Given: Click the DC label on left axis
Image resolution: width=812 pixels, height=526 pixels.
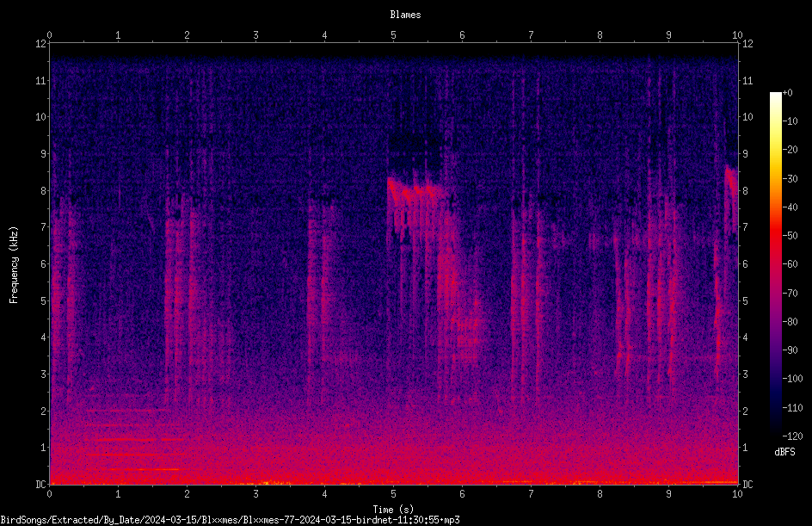Looking at the screenshot, I should click(x=41, y=484).
